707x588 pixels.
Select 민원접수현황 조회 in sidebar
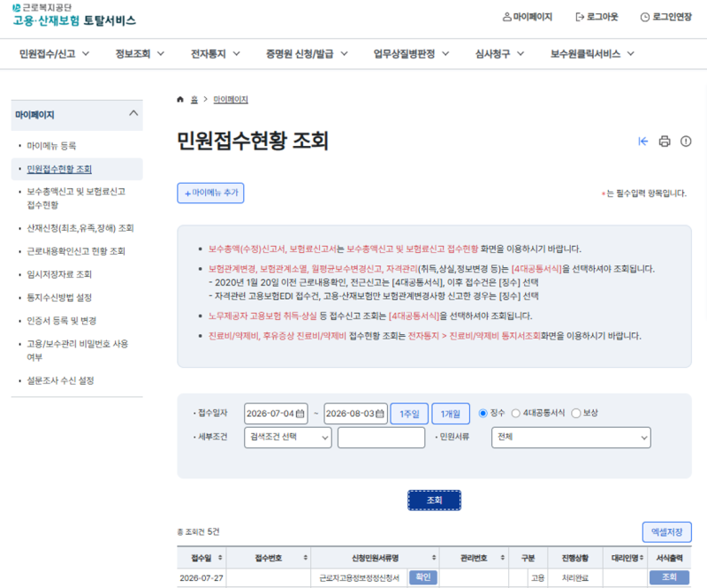59,169
